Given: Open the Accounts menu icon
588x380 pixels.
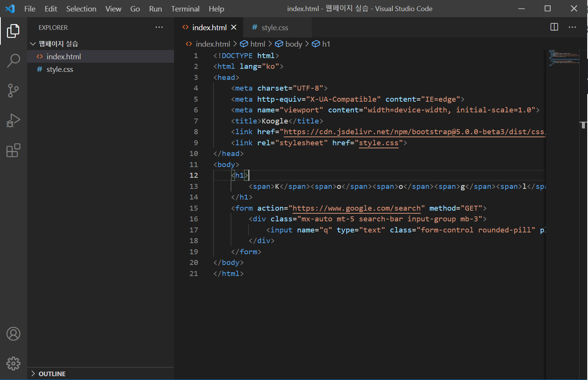Looking at the screenshot, I should click(13, 334).
